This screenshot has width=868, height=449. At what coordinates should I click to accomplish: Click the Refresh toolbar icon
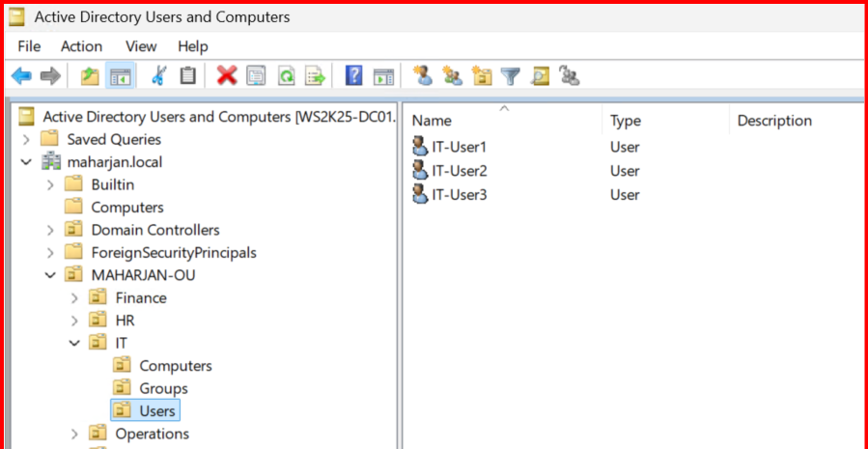[x=286, y=76]
